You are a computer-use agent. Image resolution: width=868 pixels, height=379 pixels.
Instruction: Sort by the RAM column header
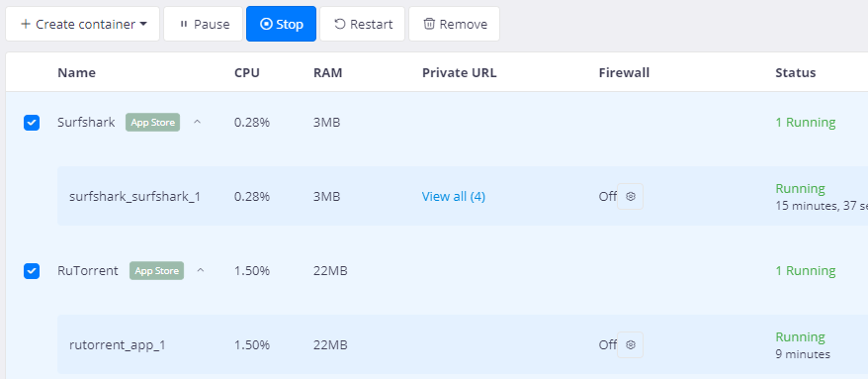click(327, 72)
